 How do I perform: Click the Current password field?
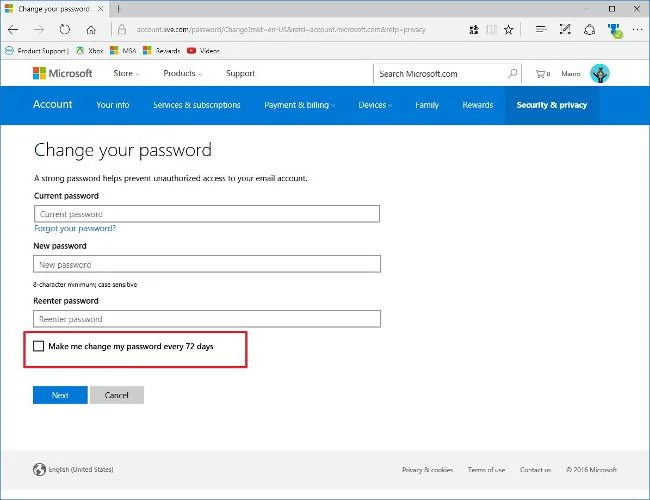pyautogui.click(x=207, y=214)
